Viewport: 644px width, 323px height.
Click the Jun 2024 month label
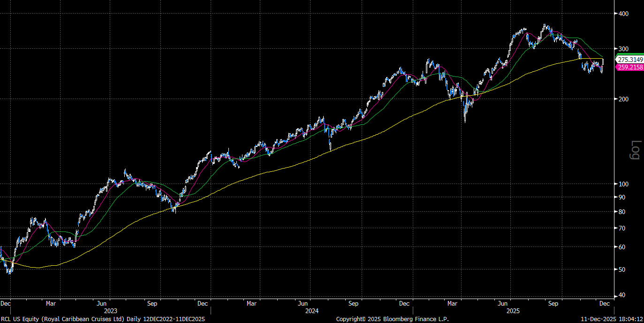point(304,303)
